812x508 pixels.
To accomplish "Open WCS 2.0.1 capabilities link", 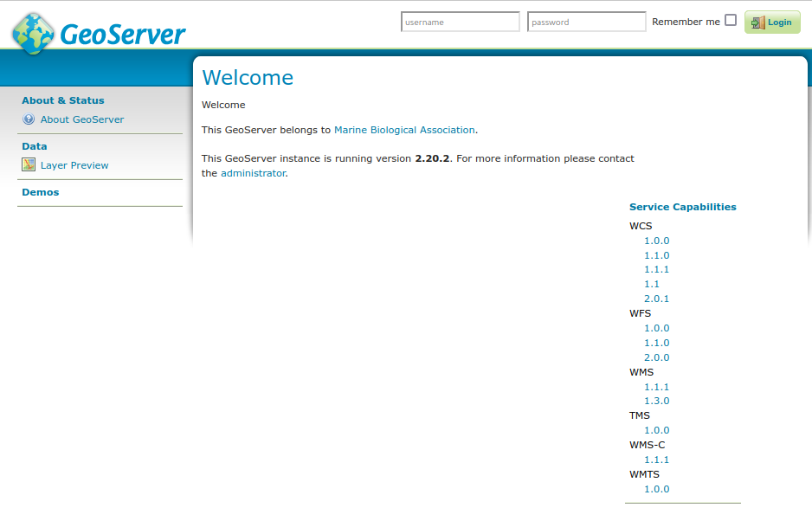I will pyautogui.click(x=657, y=299).
